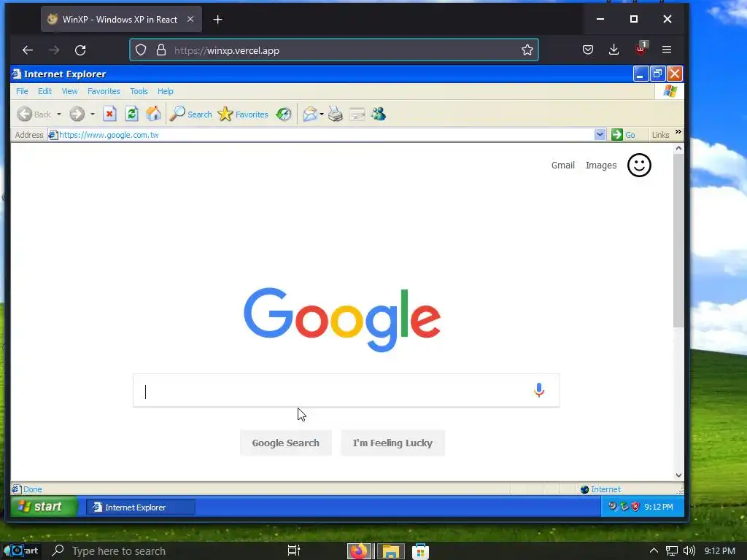
Task: Click the IE Forward arrow button
Action: (x=77, y=114)
